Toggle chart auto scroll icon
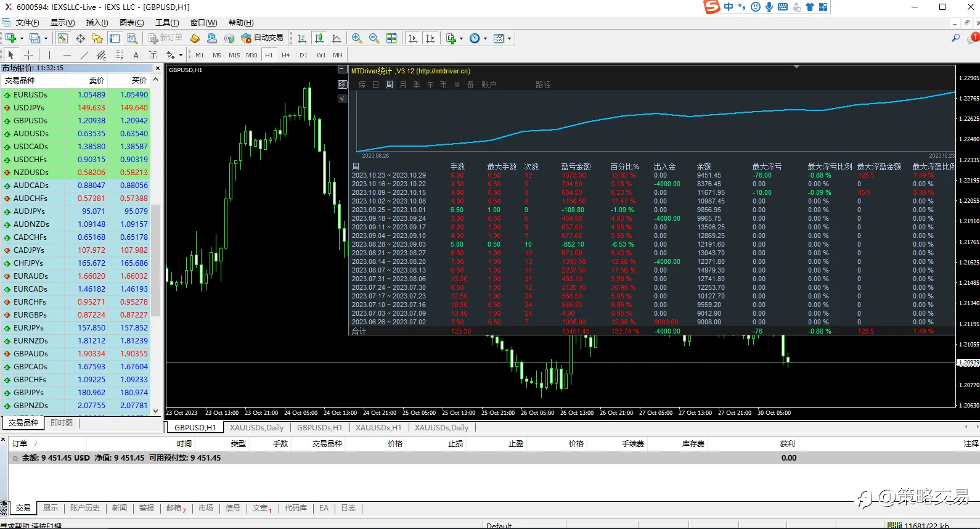The image size is (980, 529). (x=413, y=38)
